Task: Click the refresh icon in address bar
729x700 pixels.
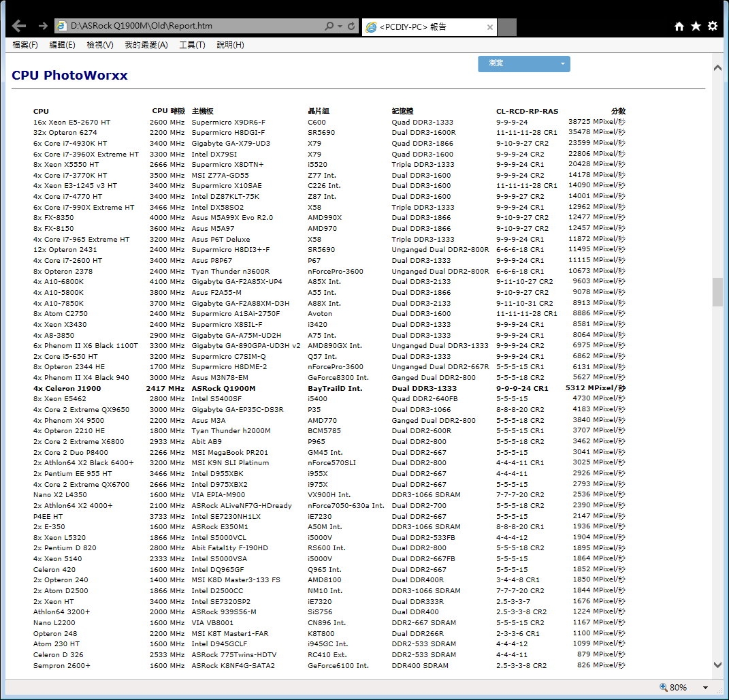Action: 351,26
